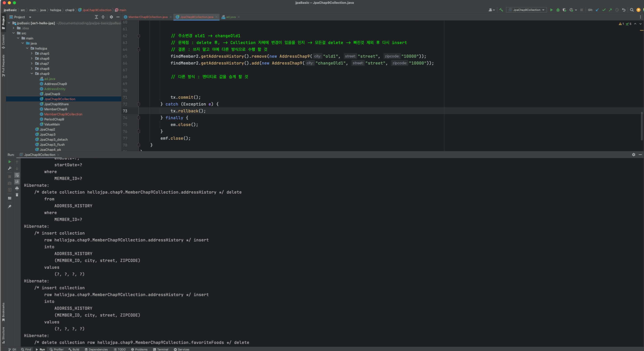Click the Git rollback icon

623,10
